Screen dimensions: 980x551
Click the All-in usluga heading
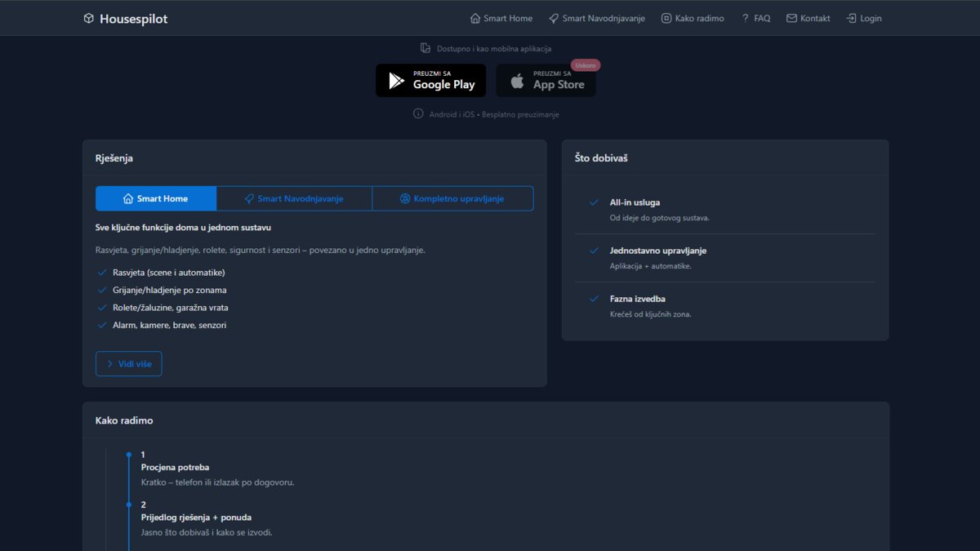635,202
